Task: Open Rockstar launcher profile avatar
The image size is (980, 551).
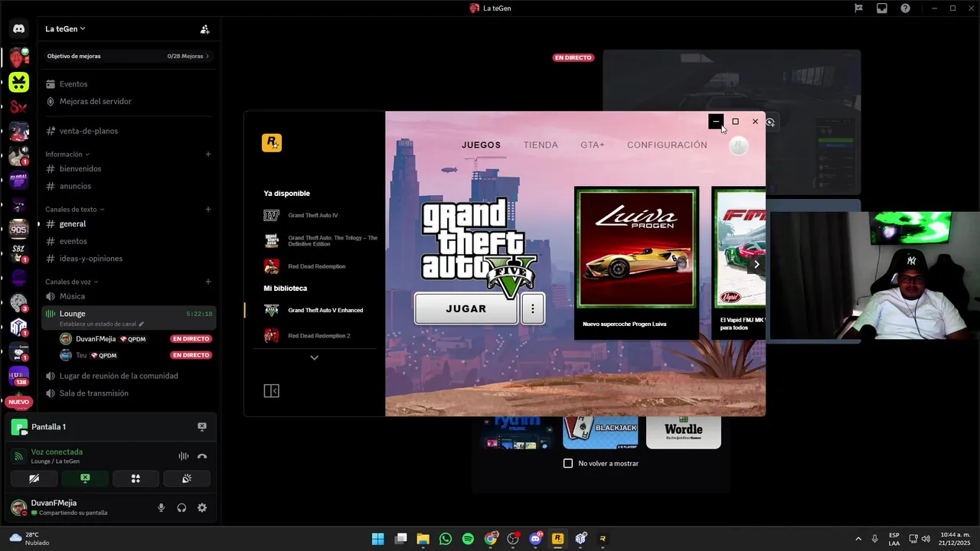Action: (x=738, y=145)
